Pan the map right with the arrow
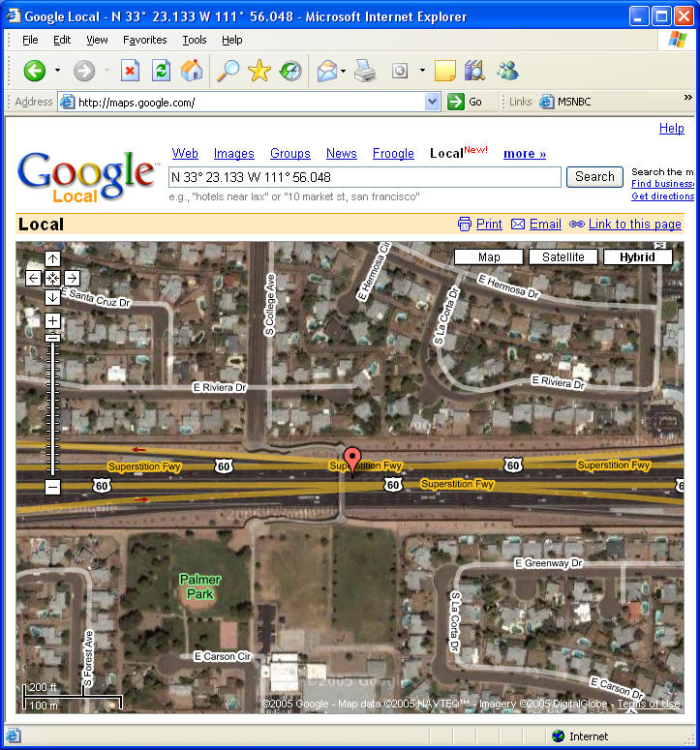The width and height of the screenshot is (700, 750). tap(72, 279)
